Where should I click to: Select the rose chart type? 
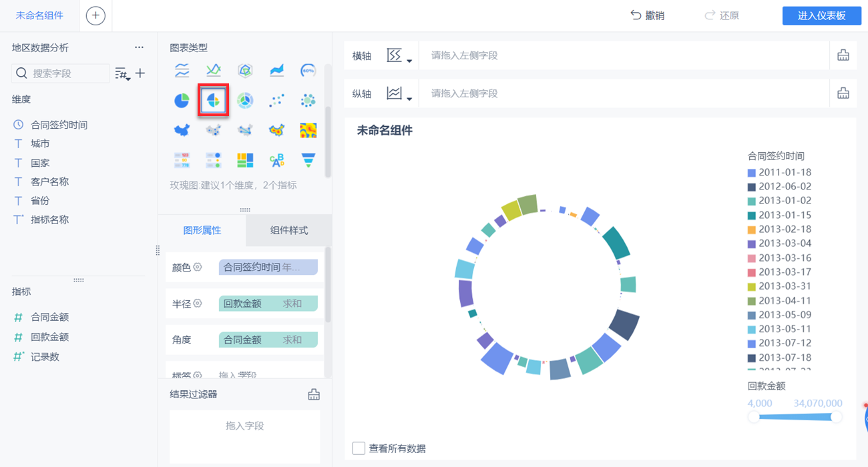tap(214, 100)
